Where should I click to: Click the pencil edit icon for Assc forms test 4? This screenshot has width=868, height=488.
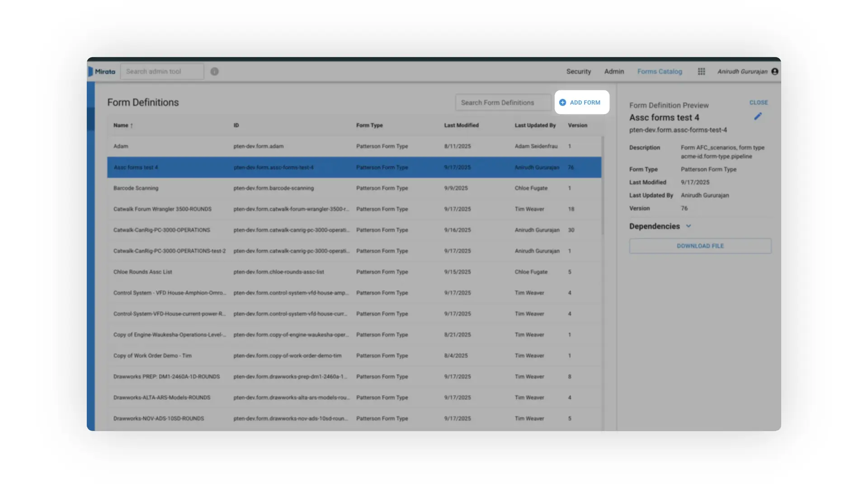coord(758,116)
